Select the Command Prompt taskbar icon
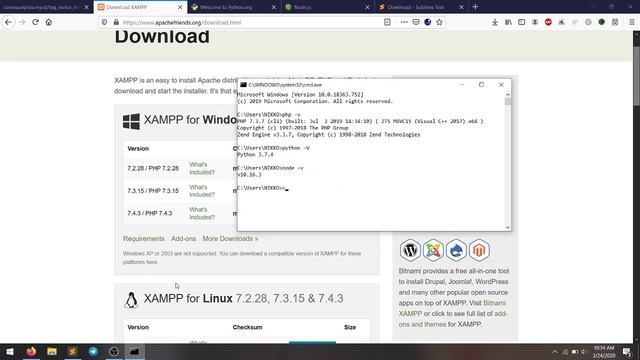Viewport: 640px width, 360px height. pos(135,351)
